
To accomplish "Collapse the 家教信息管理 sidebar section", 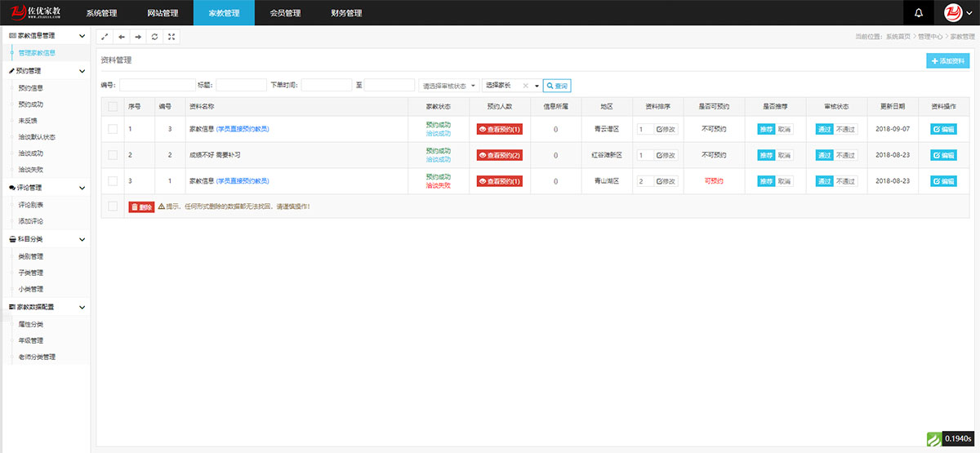I will 82,36.
